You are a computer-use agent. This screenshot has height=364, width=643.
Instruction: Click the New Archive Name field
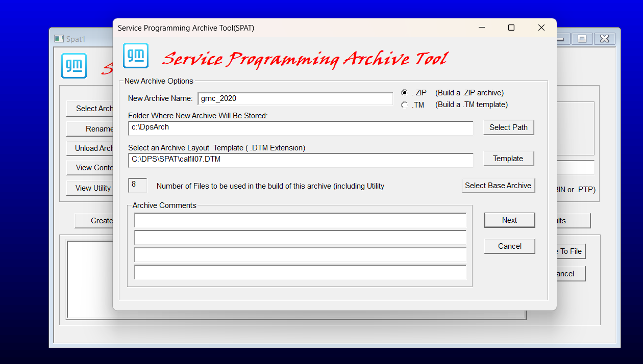[295, 98]
